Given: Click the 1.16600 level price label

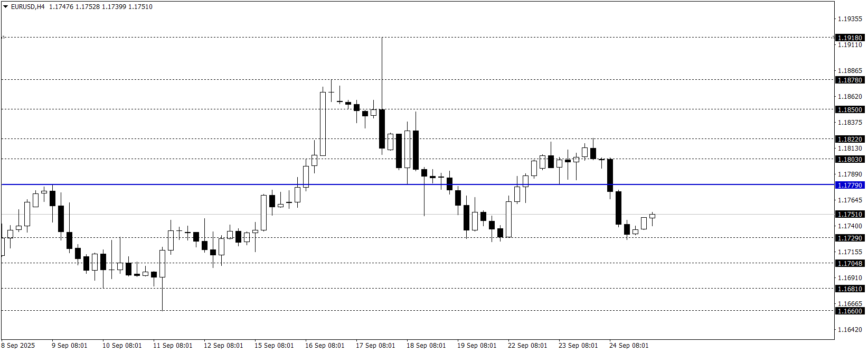Looking at the screenshot, I should (850, 311).
